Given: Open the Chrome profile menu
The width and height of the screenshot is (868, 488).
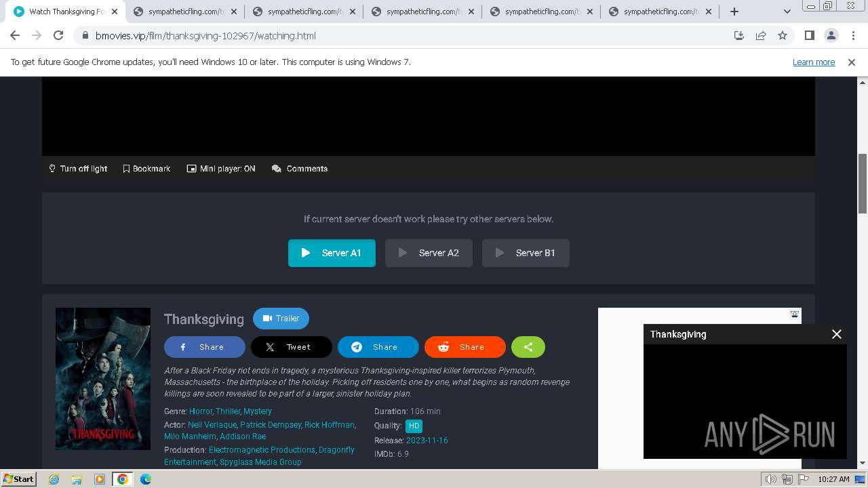Looking at the screenshot, I should 831,36.
